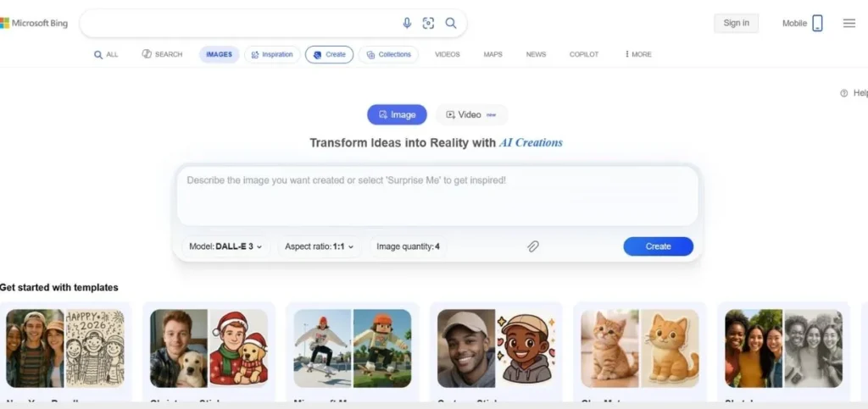This screenshot has height=409, width=868.
Task: Go to the VIDEOS tab
Action: [x=448, y=54]
